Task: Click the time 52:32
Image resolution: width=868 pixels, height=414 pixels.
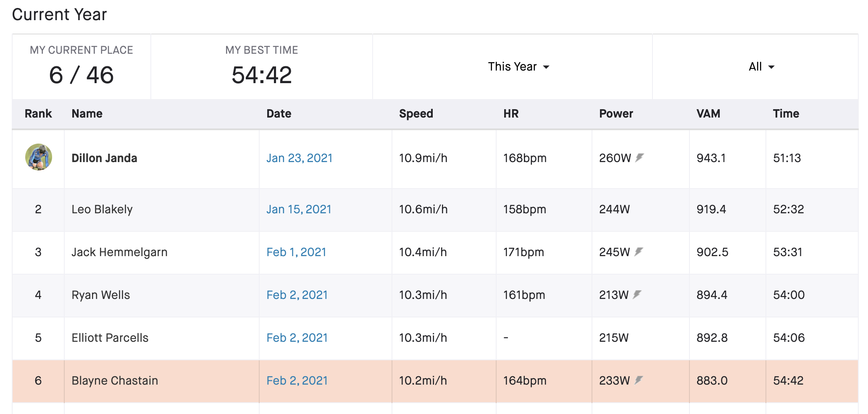Action: pyautogui.click(x=789, y=209)
